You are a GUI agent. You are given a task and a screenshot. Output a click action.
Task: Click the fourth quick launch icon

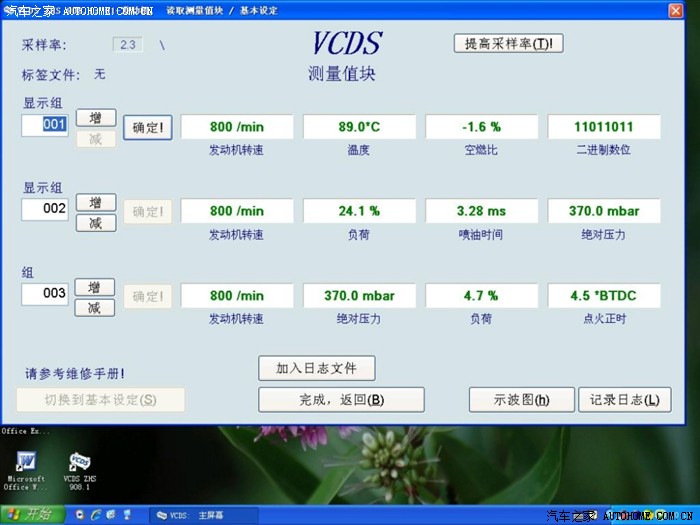pos(125,515)
